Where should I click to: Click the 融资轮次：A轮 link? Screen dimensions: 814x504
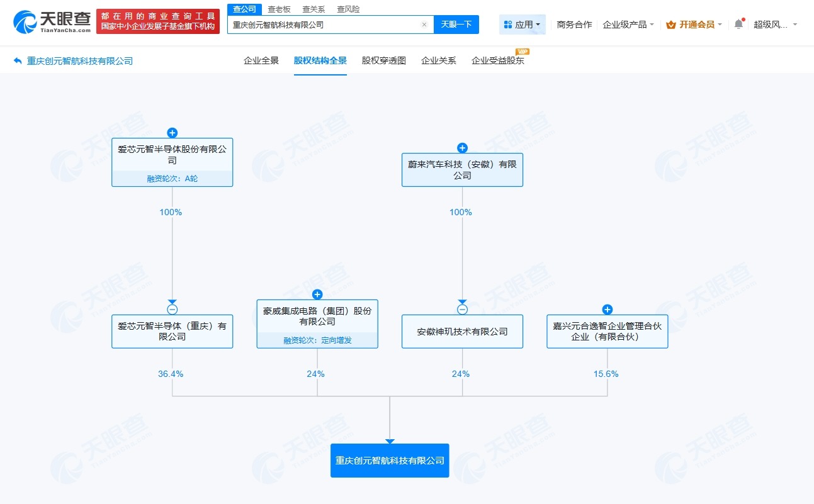172,179
